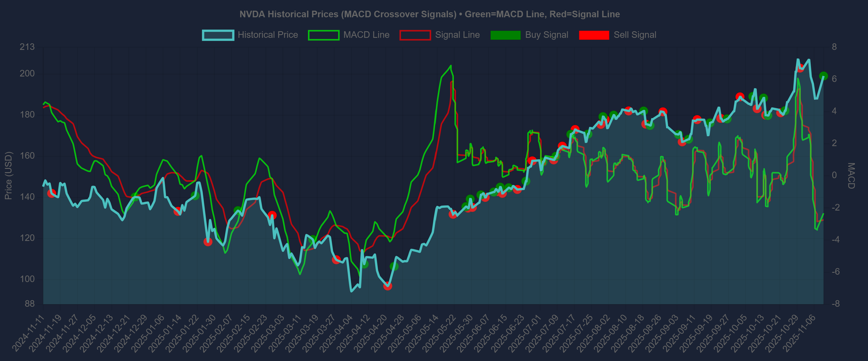Toggle the Signal Line legend entry

(440, 35)
